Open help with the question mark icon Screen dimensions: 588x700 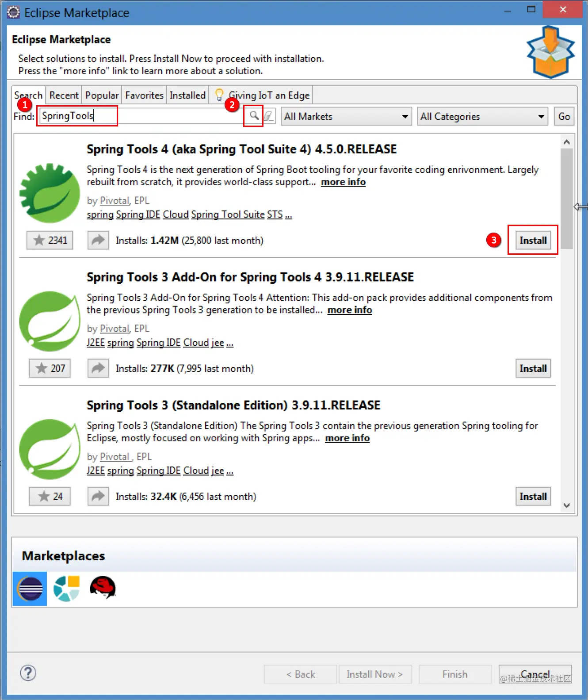pos(28,673)
